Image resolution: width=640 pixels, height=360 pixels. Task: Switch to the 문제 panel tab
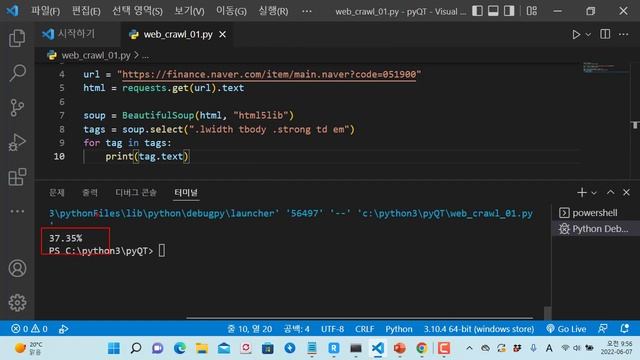point(57,192)
